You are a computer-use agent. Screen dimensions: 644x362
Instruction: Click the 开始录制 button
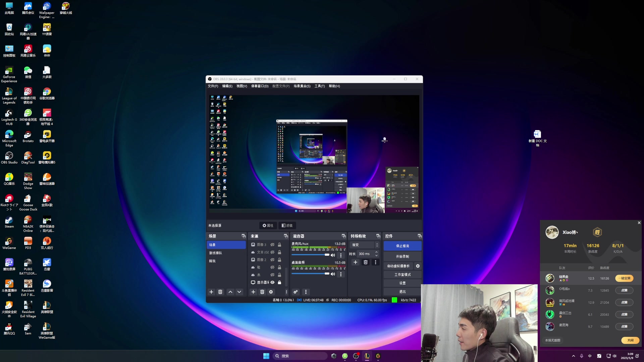402,256
